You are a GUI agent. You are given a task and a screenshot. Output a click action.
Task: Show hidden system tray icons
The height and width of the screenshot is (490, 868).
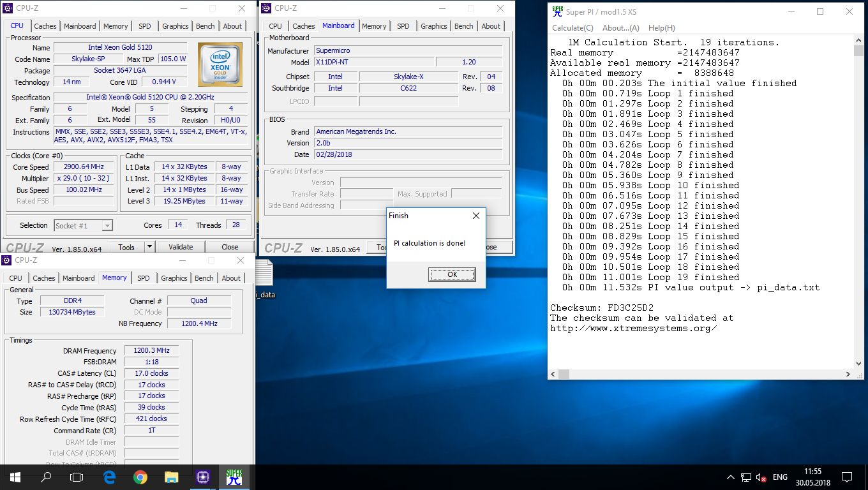731,477
